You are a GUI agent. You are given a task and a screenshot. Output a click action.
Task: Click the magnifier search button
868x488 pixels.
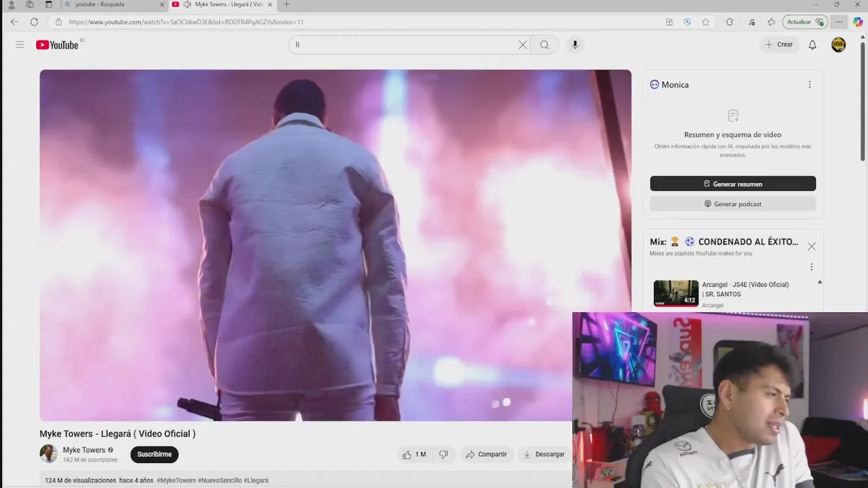[x=545, y=45]
